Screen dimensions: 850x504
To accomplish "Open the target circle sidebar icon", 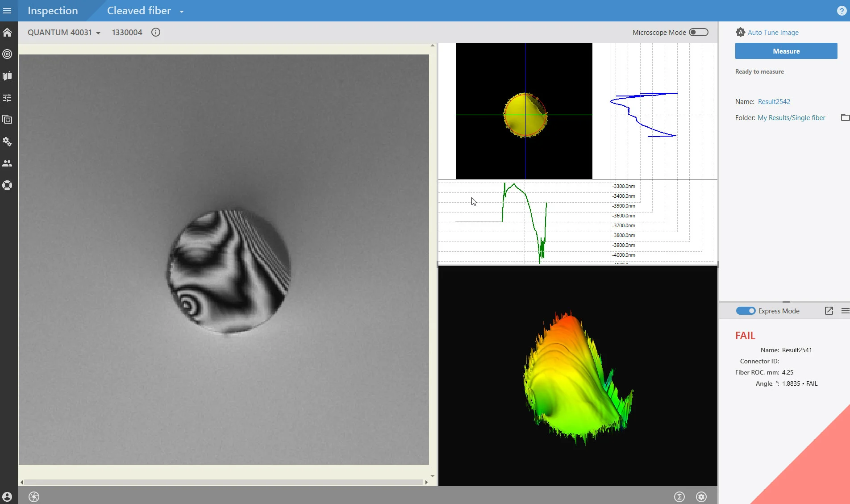I will pos(7,54).
